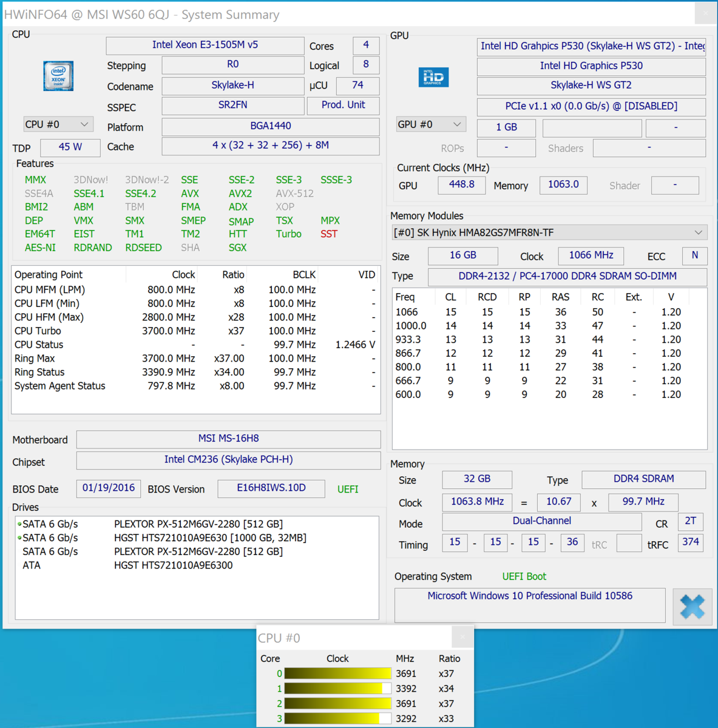Click the 600.0 timing table row

click(x=549, y=394)
